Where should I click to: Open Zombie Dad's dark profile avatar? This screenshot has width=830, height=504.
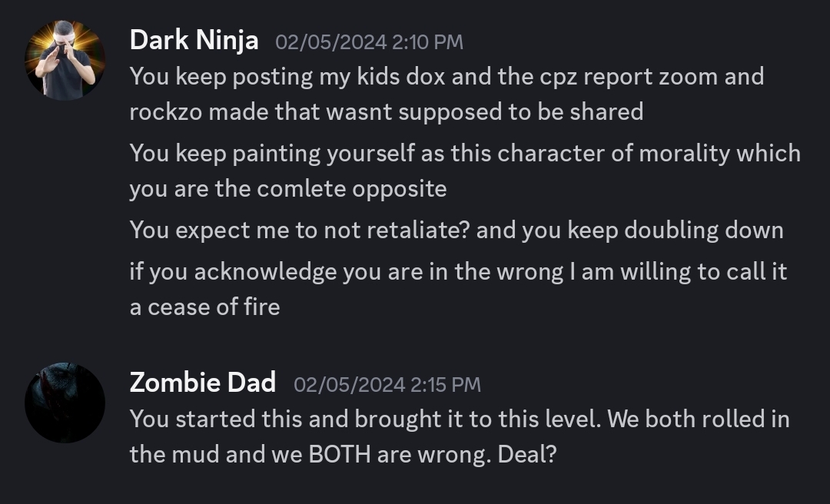click(65, 403)
